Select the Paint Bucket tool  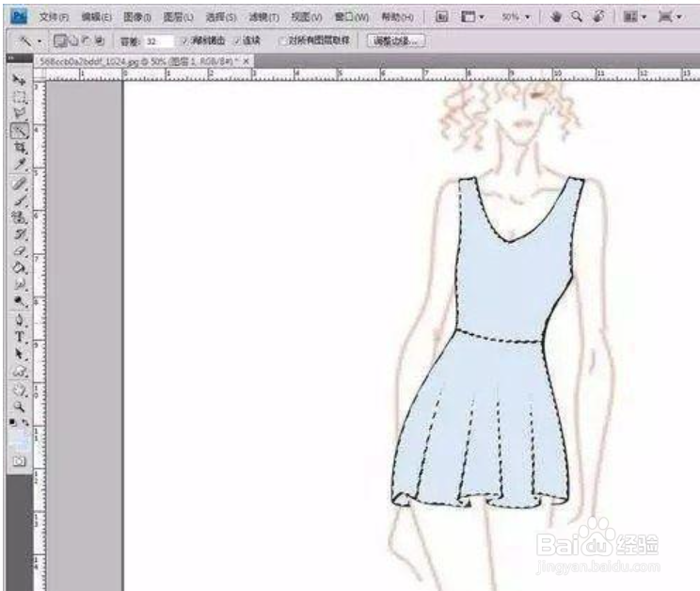pyautogui.click(x=19, y=268)
